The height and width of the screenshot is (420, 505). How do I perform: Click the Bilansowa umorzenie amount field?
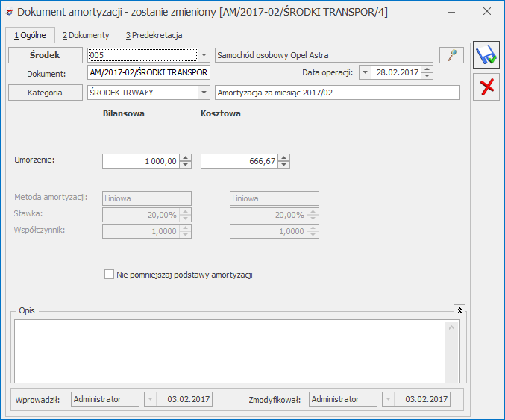pyautogui.click(x=140, y=161)
